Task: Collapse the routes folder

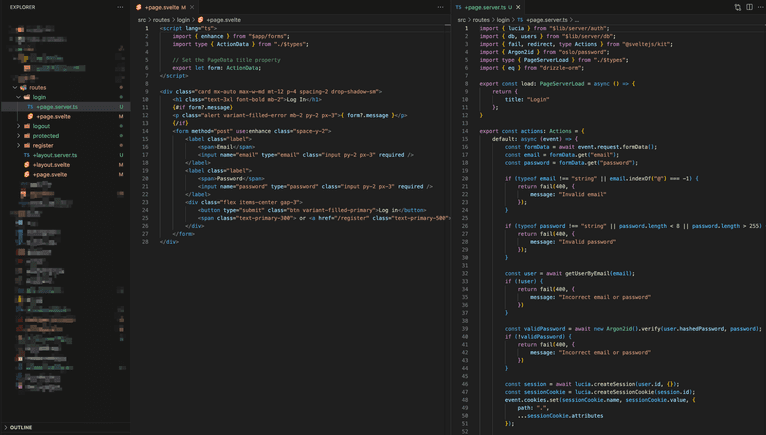Action: point(37,87)
